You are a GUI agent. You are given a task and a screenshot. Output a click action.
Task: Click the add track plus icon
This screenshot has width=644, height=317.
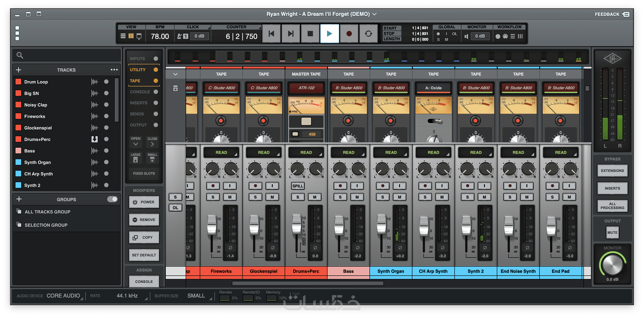pos(19,70)
